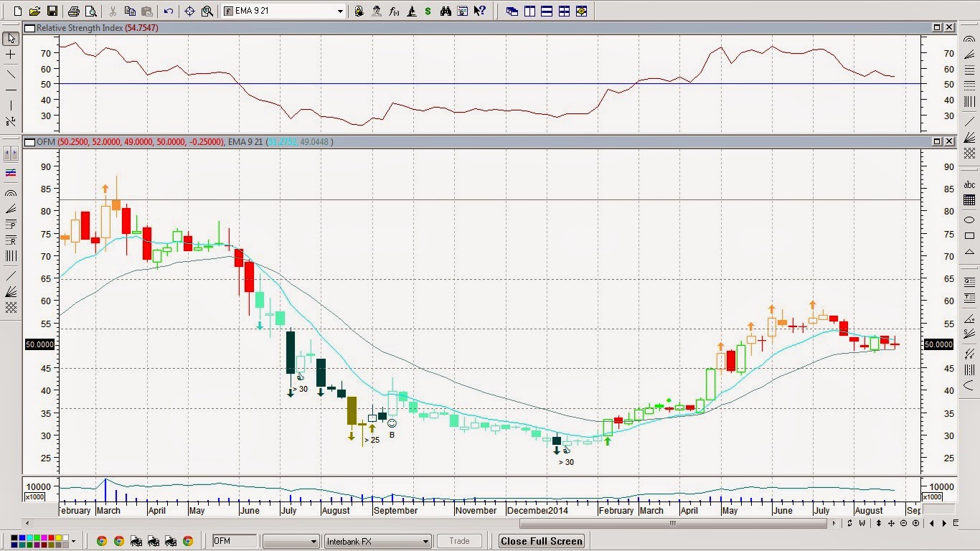Click the x1000 volume scale label on left
This screenshot has width=980, height=551.
34,497
